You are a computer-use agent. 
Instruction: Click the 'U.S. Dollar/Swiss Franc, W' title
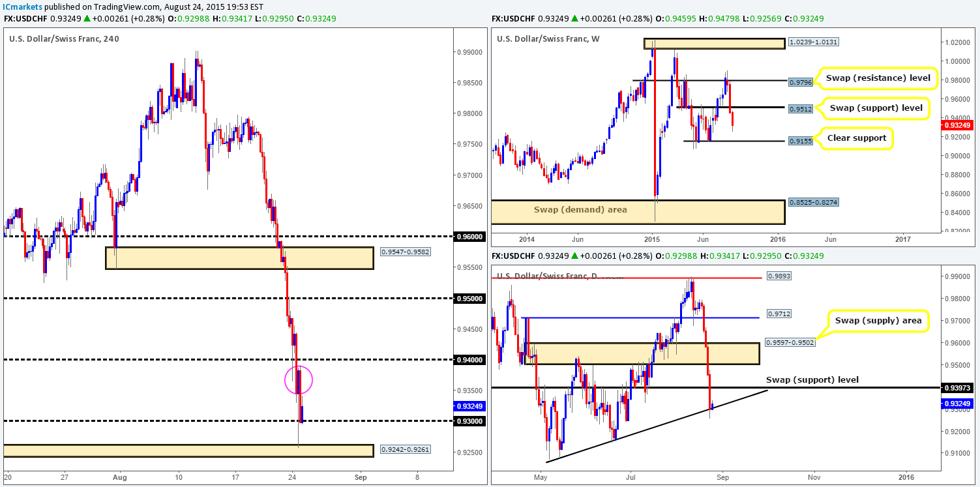pyautogui.click(x=548, y=38)
